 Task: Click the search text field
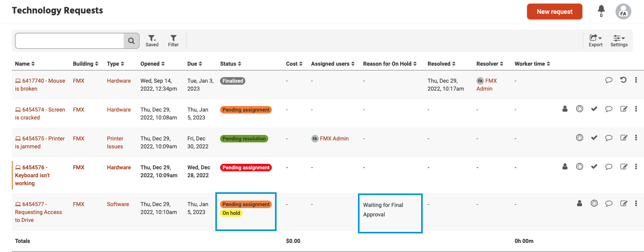coord(70,41)
